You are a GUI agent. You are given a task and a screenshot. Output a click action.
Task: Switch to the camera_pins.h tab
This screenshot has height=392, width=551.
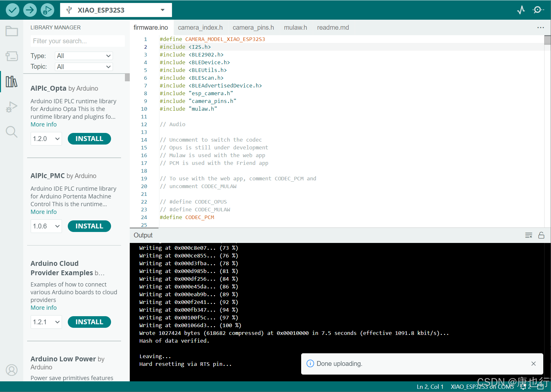(x=253, y=28)
